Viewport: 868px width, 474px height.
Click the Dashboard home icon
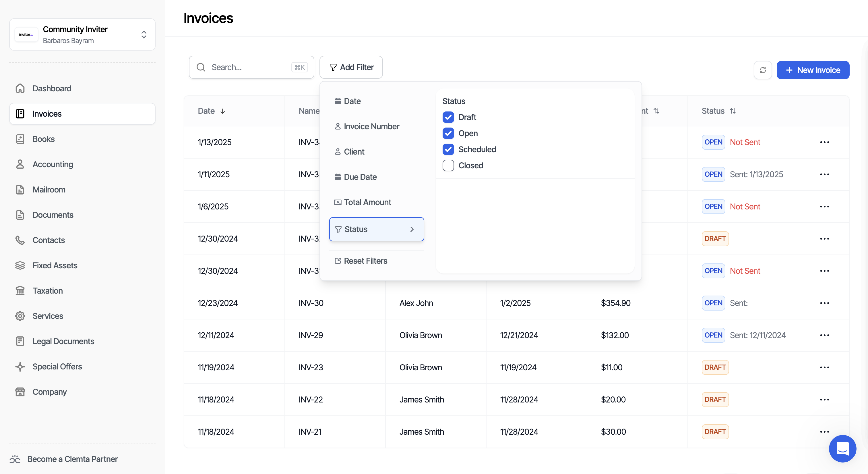click(x=20, y=88)
